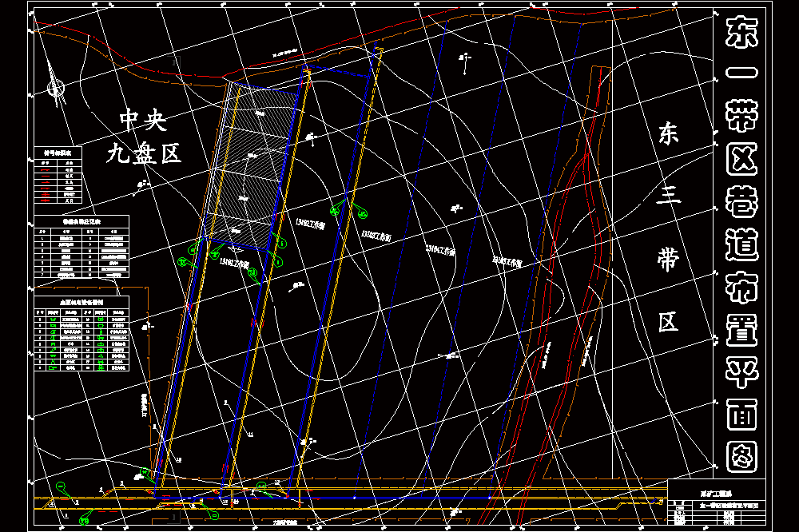The image size is (799, 532).
Task: Click the north arrow compass symbol
Action: coord(56,88)
